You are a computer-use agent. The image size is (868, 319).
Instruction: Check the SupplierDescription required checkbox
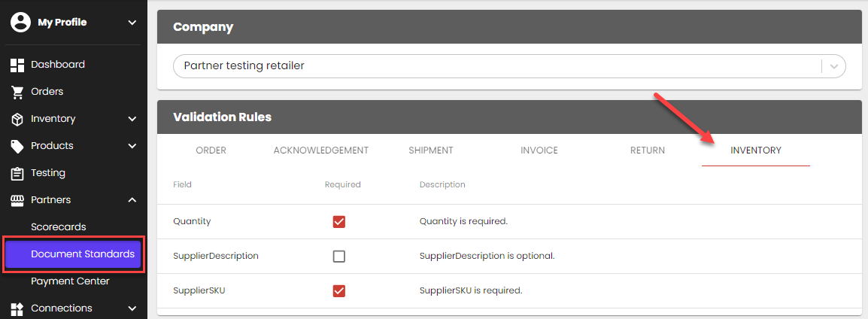coord(339,257)
